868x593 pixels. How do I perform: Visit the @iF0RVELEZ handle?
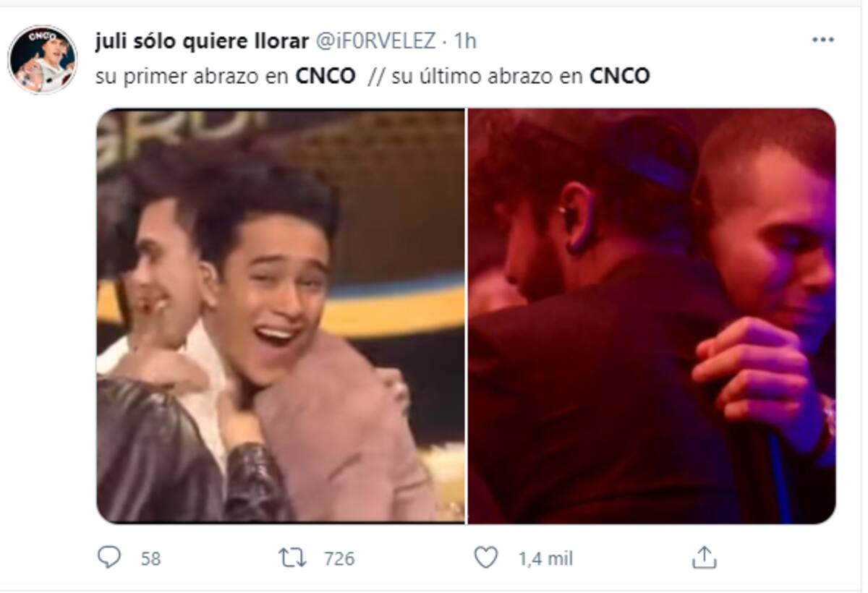tap(374, 41)
